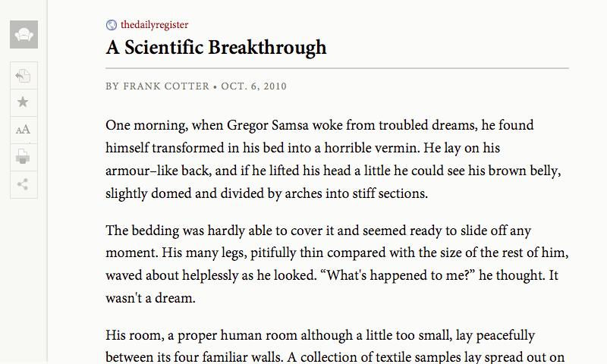Favorite the article with the star icon

(x=24, y=102)
